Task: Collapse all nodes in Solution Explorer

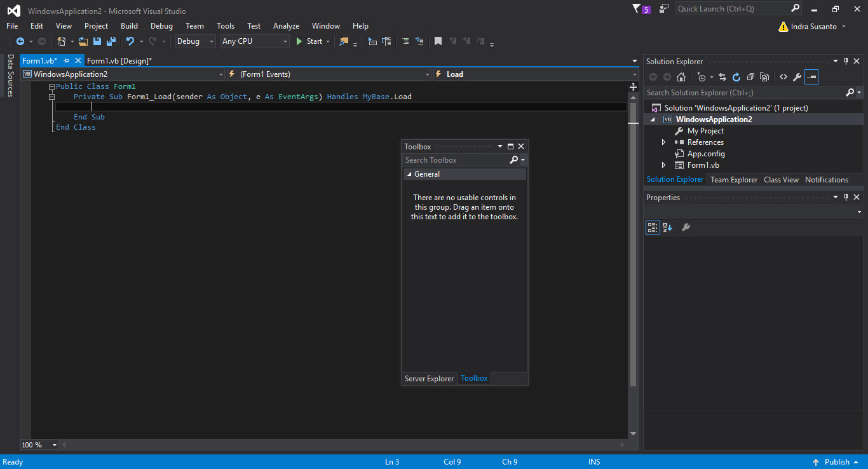Action: [x=750, y=76]
